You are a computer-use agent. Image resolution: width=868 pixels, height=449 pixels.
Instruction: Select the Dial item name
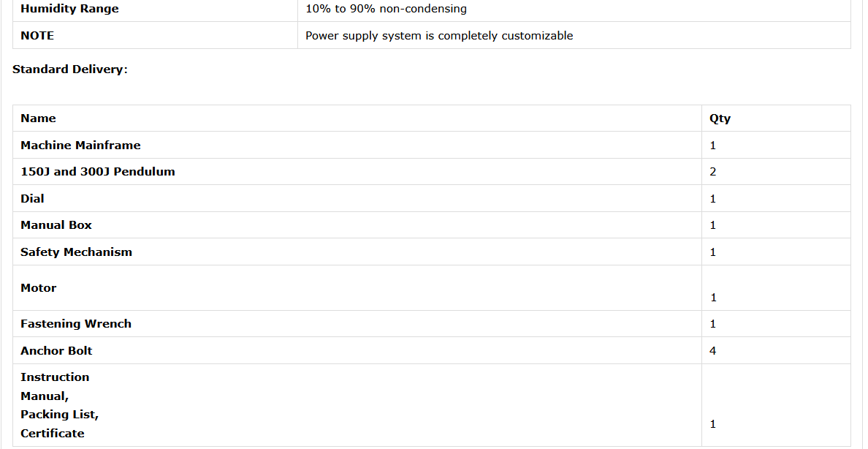(x=32, y=199)
